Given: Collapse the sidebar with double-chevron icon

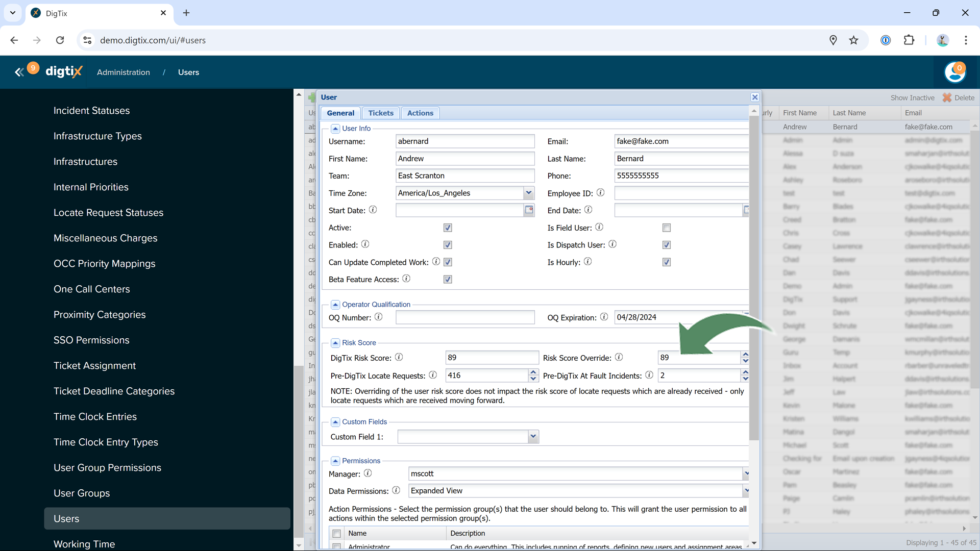Looking at the screenshot, I should coord(19,72).
